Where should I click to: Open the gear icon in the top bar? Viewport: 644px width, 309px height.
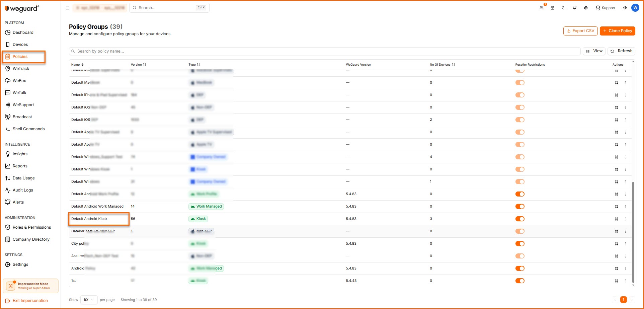(x=586, y=8)
